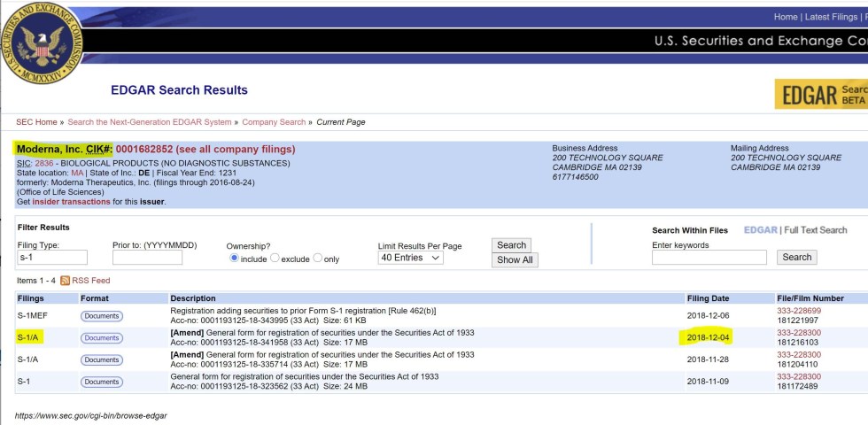This screenshot has height=425, width=868.
Task: Click the Home link in top navigation
Action: pos(786,17)
